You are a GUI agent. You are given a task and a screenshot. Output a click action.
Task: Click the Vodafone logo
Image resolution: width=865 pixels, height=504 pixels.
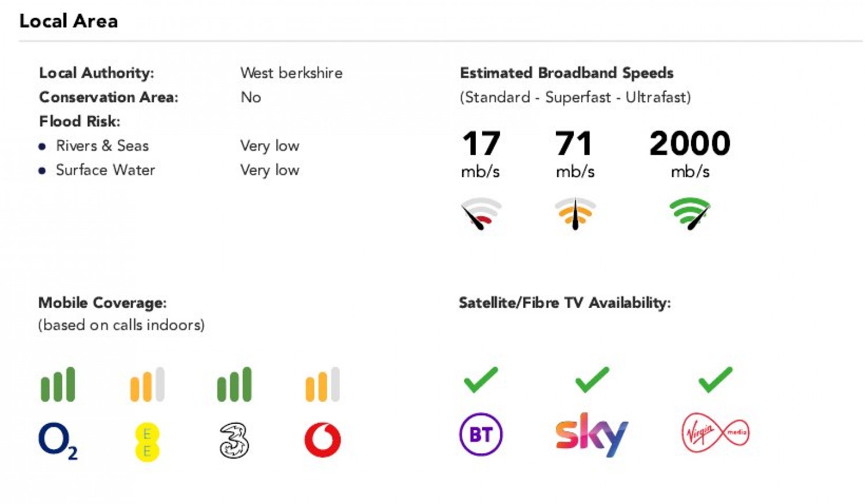[x=322, y=440]
